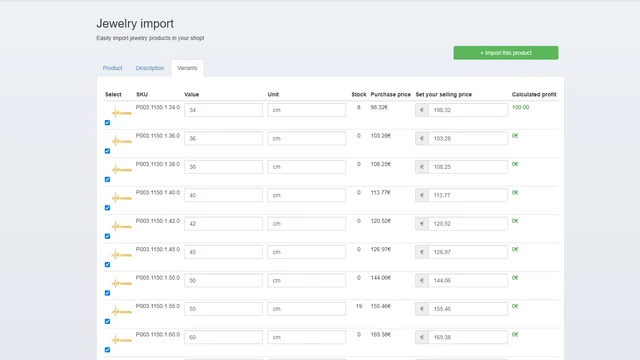The width and height of the screenshot is (640, 360).
Task: Click the Value field containing 45
Action: (x=223, y=252)
